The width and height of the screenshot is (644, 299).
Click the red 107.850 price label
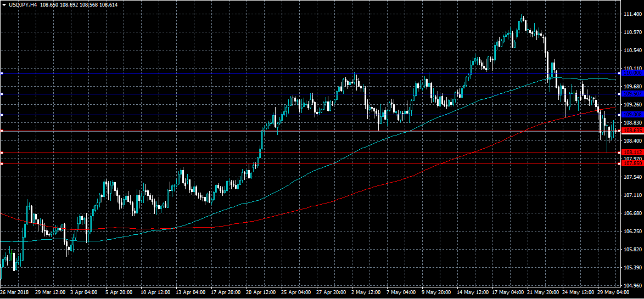(632, 163)
